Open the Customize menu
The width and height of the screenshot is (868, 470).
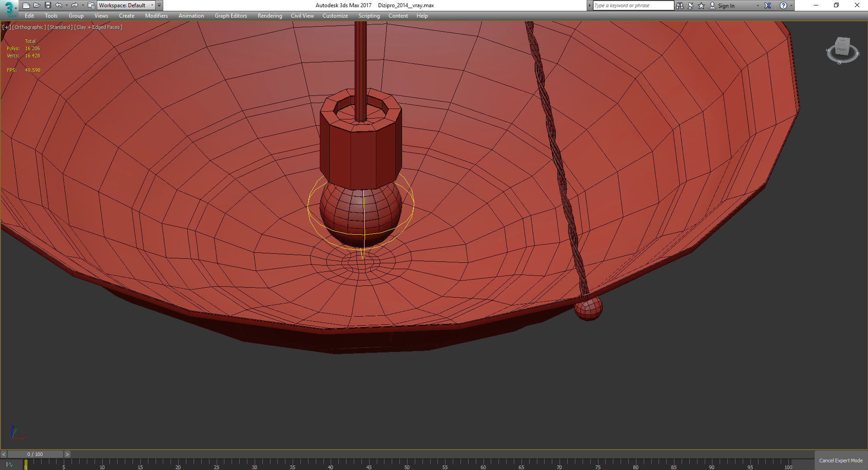[335, 16]
